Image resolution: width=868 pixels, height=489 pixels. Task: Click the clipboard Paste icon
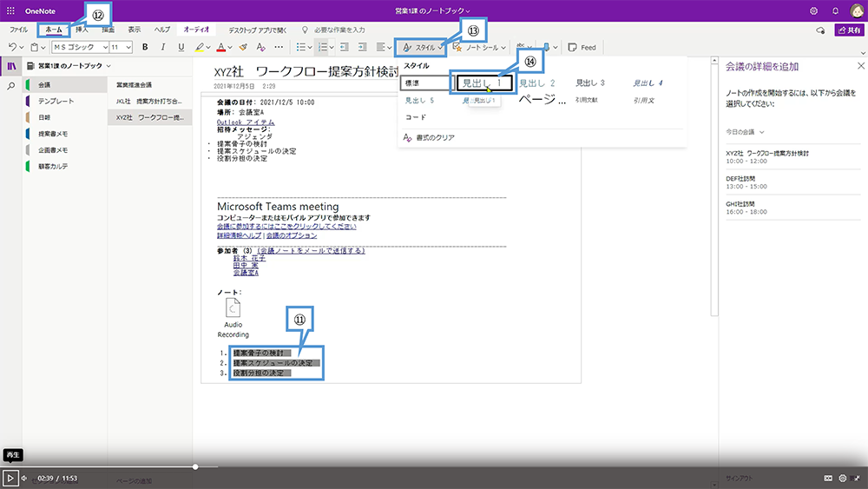[35, 47]
